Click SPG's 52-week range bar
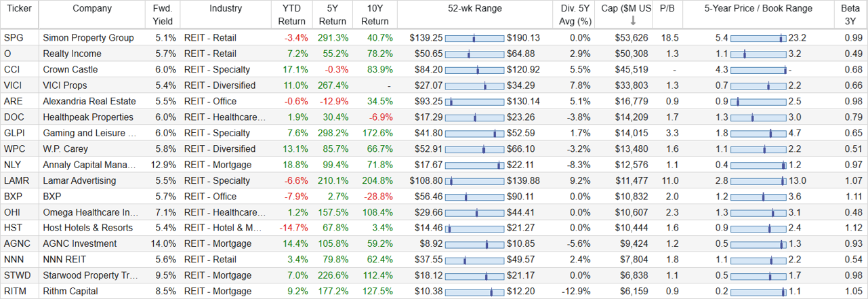This screenshot has width=868, height=299. (474, 38)
